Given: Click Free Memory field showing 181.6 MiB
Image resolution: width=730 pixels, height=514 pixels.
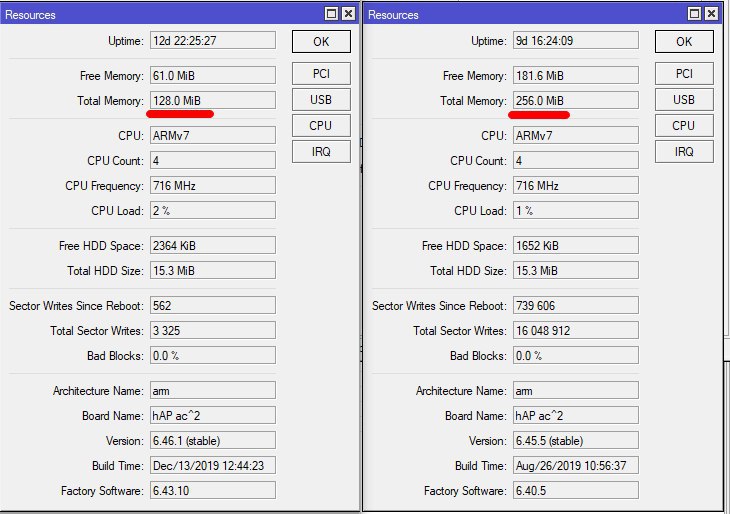Looking at the screenshot, I should coord(575,75).
